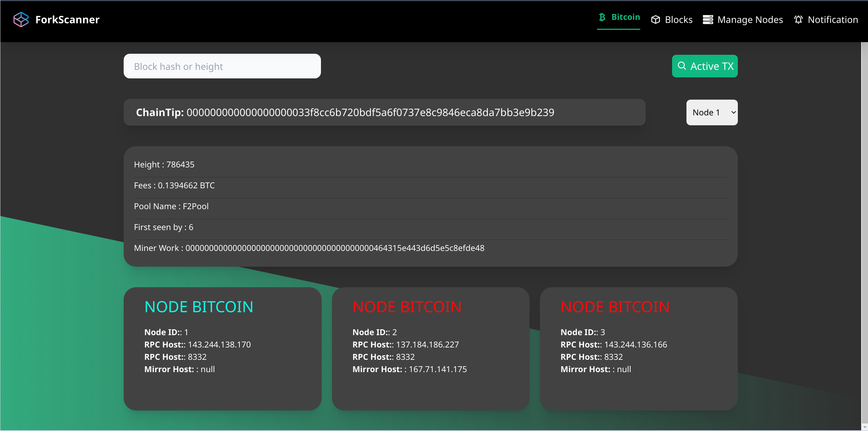868x431 pixels.
Task: Click the Blocks cube icon
Action: 655,20
